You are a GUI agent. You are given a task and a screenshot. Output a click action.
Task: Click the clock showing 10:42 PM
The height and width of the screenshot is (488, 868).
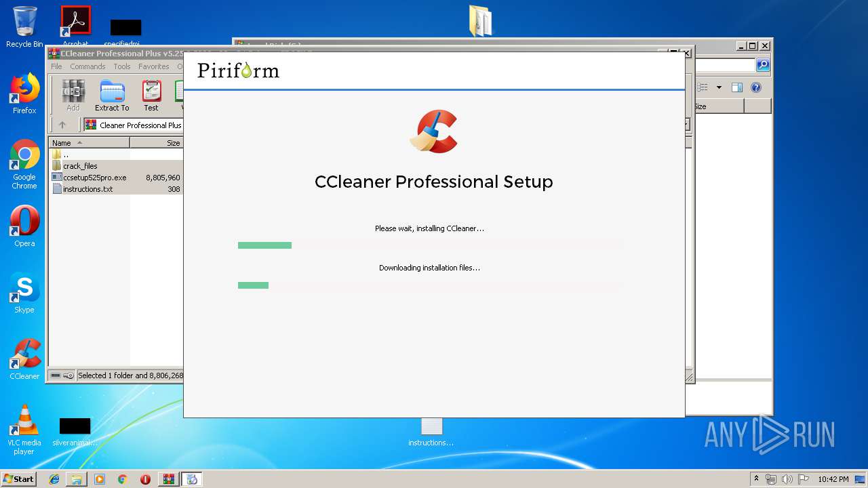point(833,479)
